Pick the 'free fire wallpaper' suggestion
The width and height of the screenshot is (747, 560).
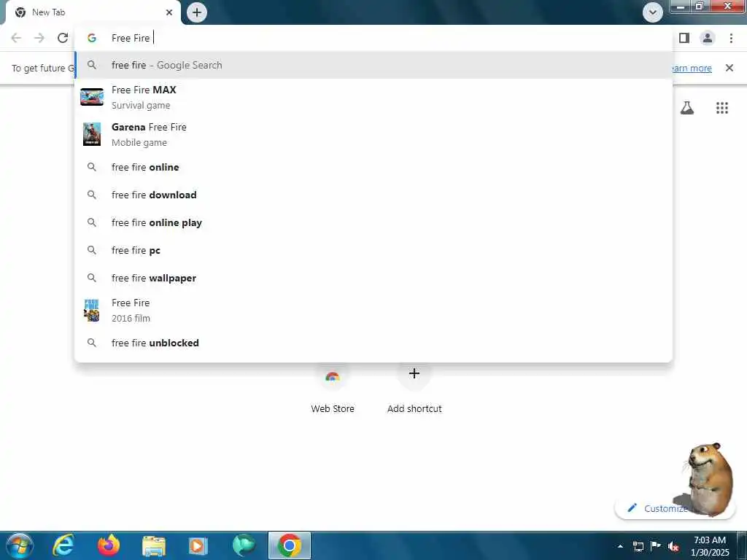click(x=373, y=278)
